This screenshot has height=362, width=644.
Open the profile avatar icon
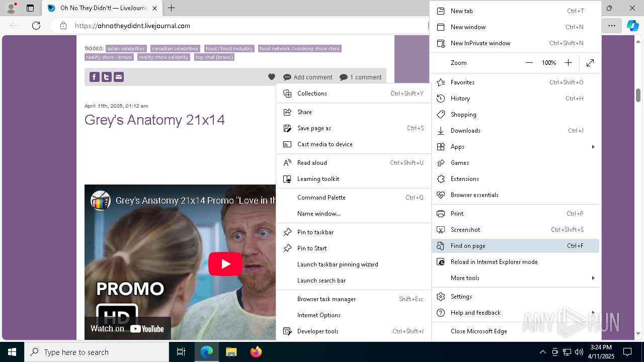(x=11, y=8)
